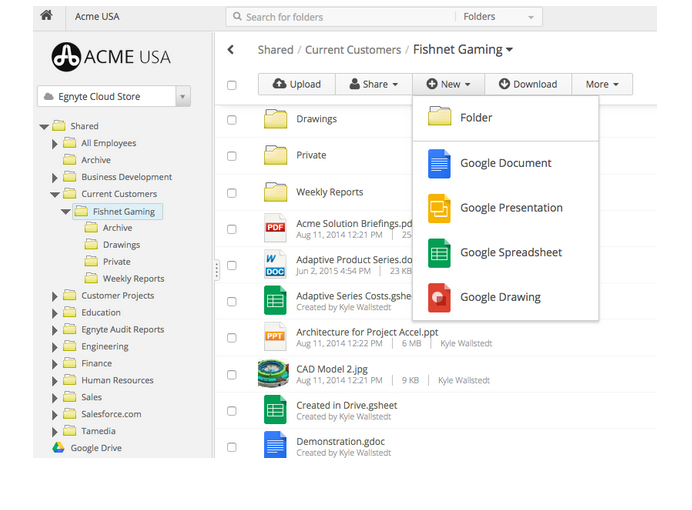Click the home icon in top bar

click(46, 16)
